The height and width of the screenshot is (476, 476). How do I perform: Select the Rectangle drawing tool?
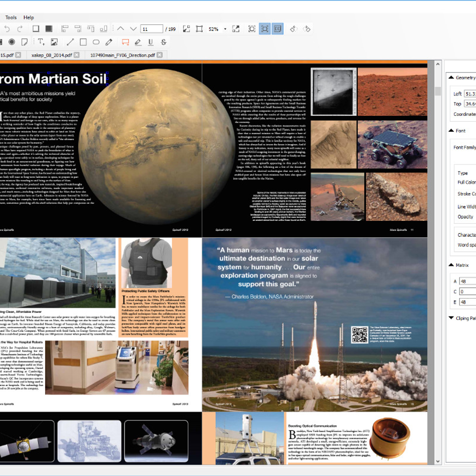[x=83, y=42]
